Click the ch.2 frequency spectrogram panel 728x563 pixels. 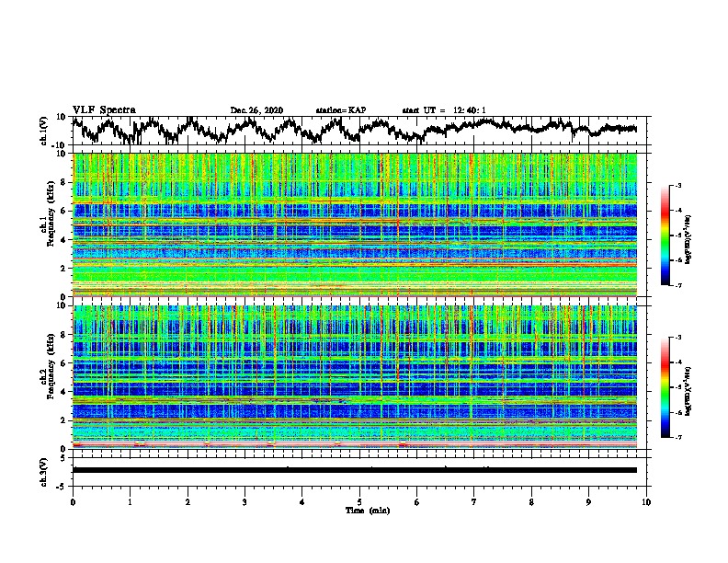coord(355,377)
